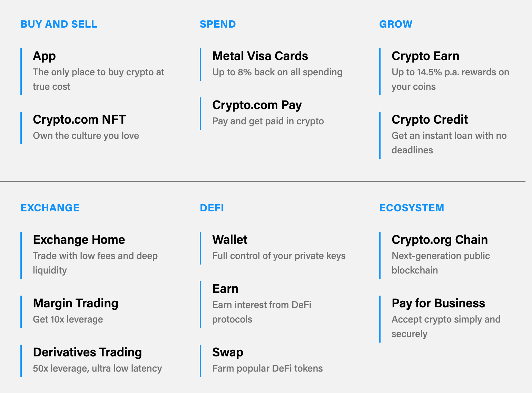Choose Pay for Business
This screenshot has height=393, width=532.
(x=438, y=303)
